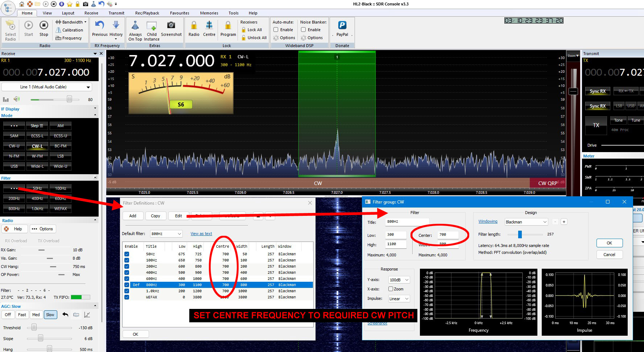Click the Start radio icon
The height and width of the screenshot is (352, 644).
click(x=29, y=26)
